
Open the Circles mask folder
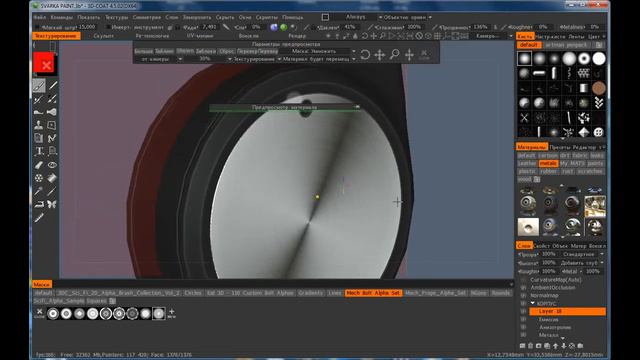193,293
